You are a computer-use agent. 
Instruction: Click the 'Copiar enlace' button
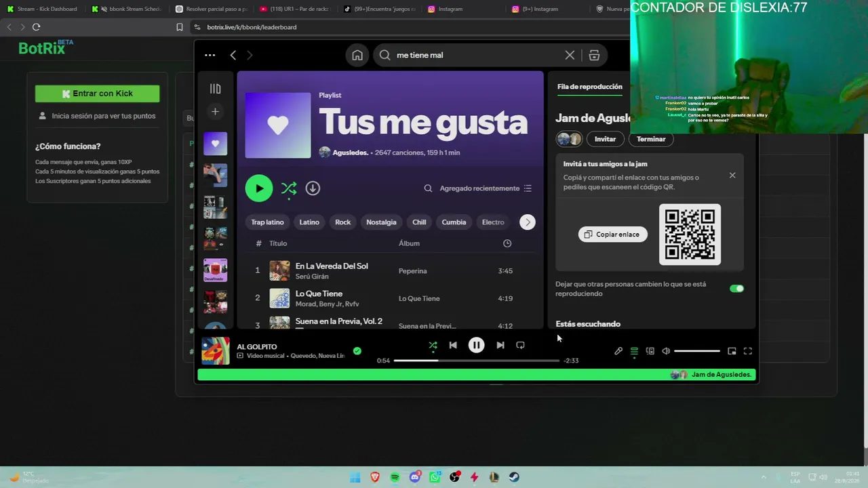click(613, 235)
